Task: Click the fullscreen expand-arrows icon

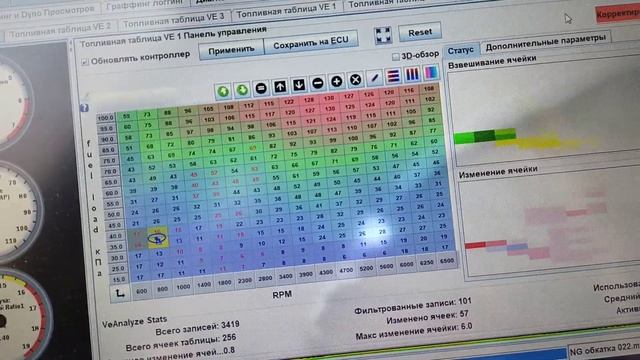Action: pos(383,36)
